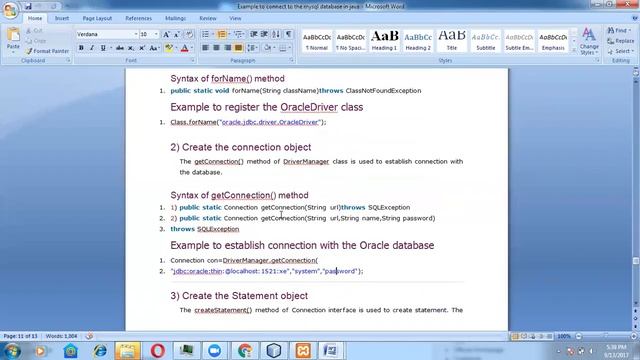Click the Windows Start button

(x=11, y=351)
